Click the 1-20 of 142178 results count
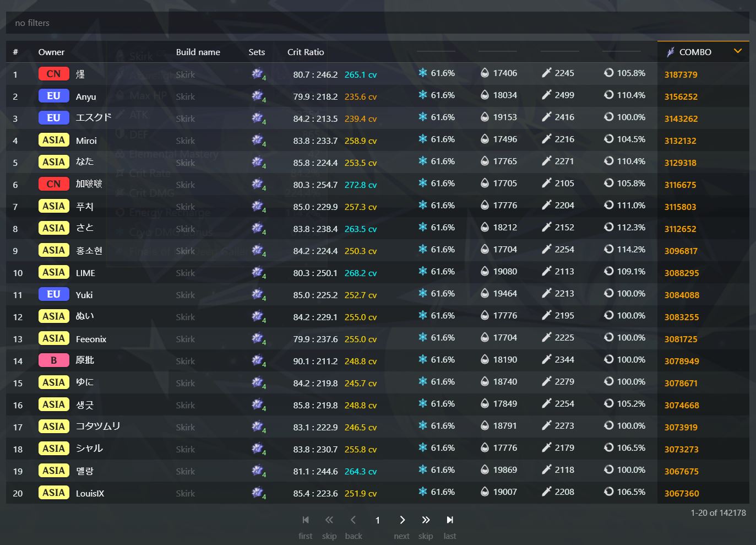The width and height of the screenshot is (756, 545). click(x=718, y=512)
